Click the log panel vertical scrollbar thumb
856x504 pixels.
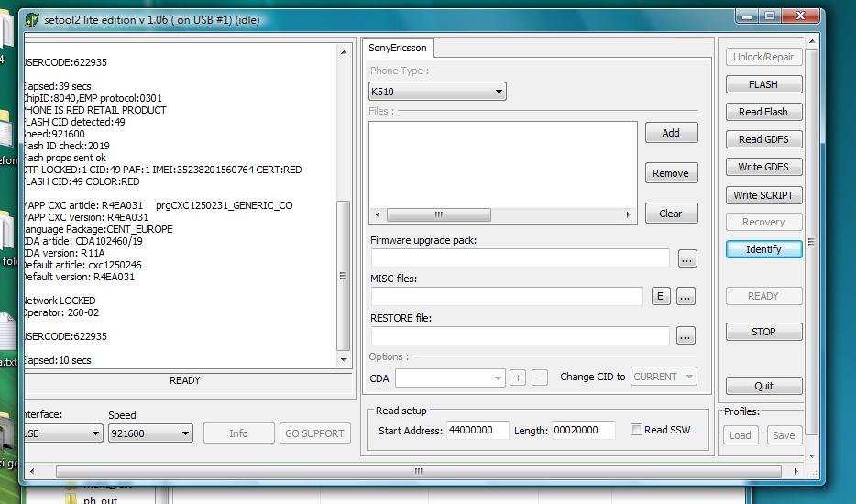coord(344,276)
